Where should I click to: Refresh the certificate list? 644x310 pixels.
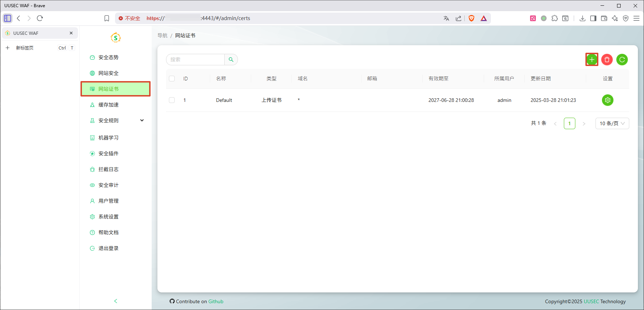[x=622, y=60]
